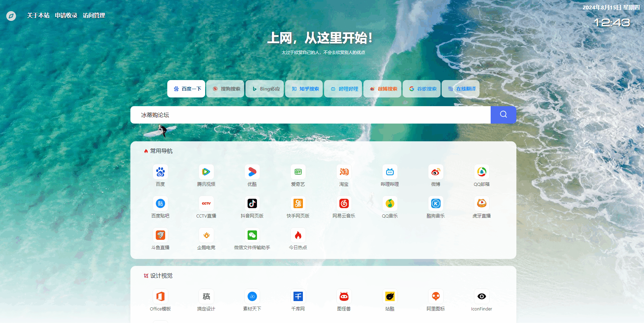The image size is (644, 323).
Task: Click the compass logo in top-left corner
Action: coord(11,16)
